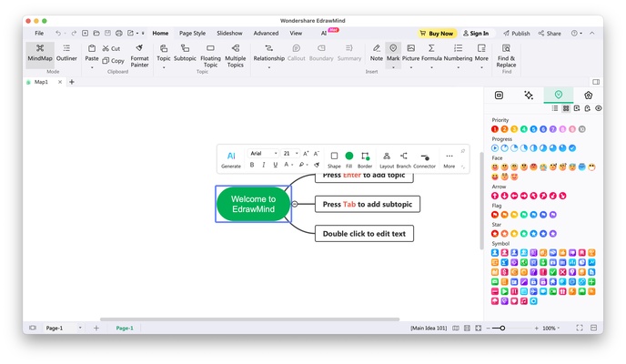Click the Copy tool
Screen dimensions: 626x364
(x=114, y=61)
